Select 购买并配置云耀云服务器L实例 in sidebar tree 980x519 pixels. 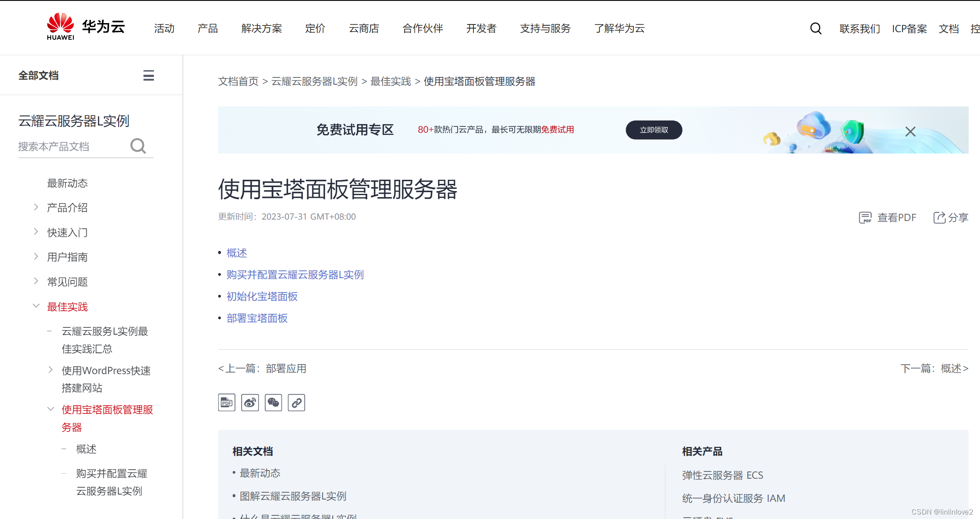click(x=112, y=482)
